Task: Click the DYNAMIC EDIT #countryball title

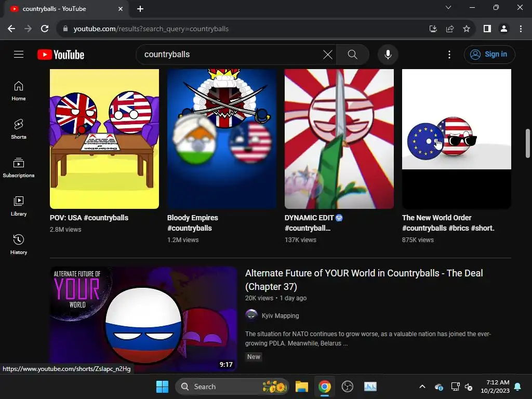Action: [x=314, y=223]
